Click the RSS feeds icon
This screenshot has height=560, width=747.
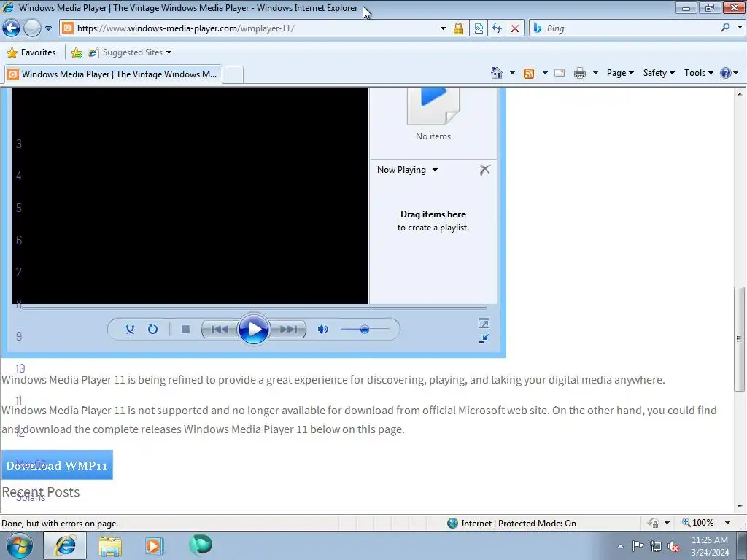click(529, 73)
